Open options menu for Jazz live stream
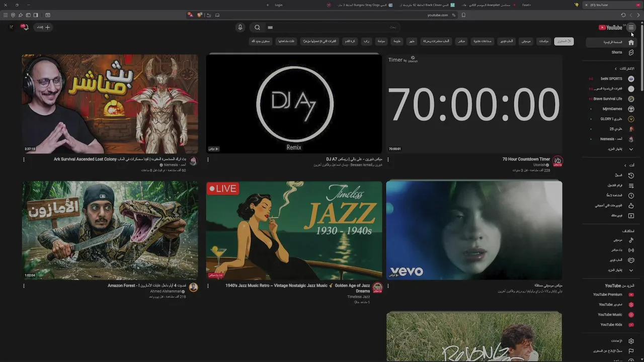The image size is (644, 362). (x=208, y=286)
